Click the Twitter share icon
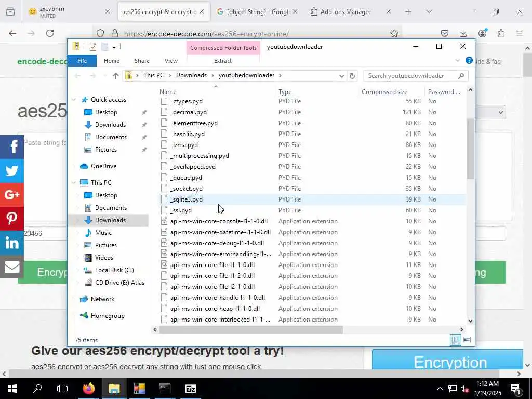This screenshot has width=532, height=399. [x=12, y=170]
